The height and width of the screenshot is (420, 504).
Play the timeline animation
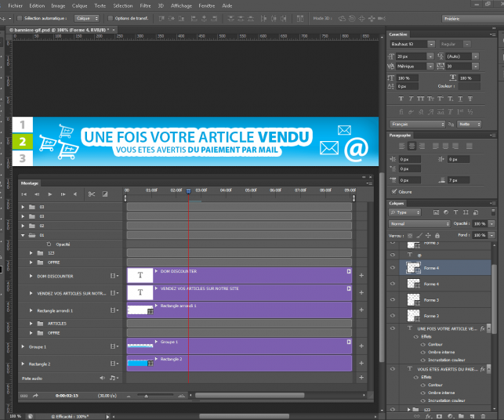50,194
